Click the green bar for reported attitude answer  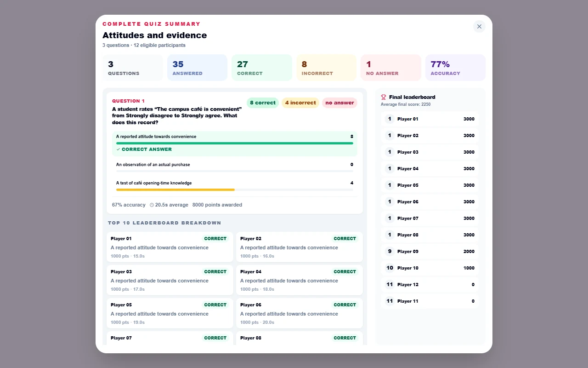click(x=235, y=143)
